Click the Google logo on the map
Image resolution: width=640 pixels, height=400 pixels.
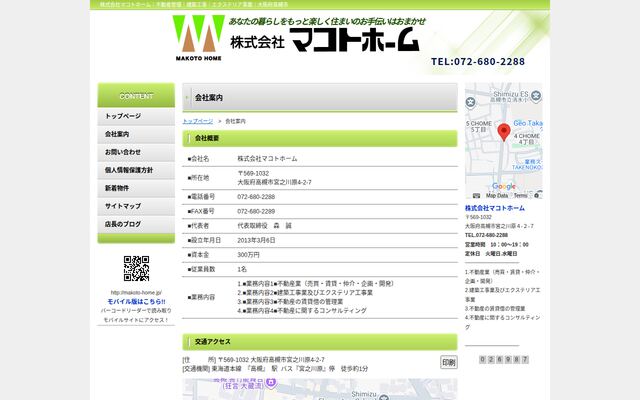(504, 186)
